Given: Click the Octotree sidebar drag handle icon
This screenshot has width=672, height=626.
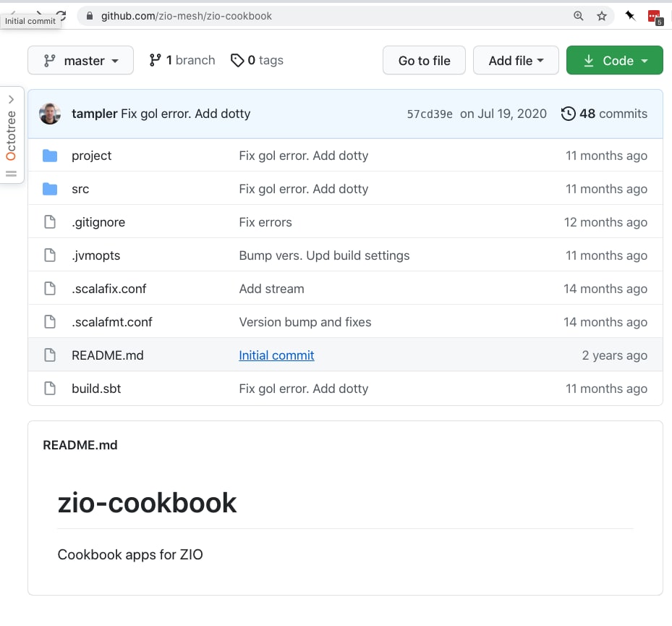Looking at the screenshot, I should click(x=11, y=174).
